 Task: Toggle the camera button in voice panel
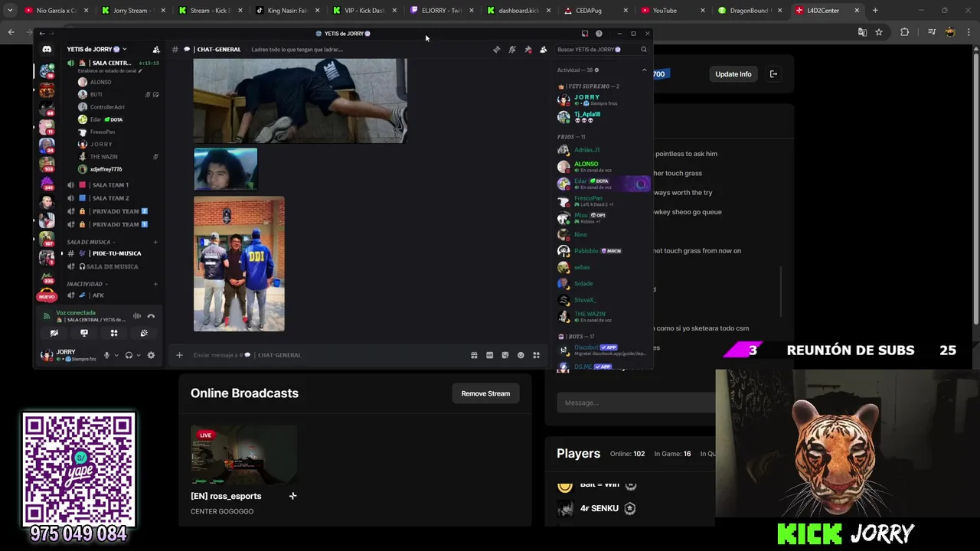tap(54, 333)
